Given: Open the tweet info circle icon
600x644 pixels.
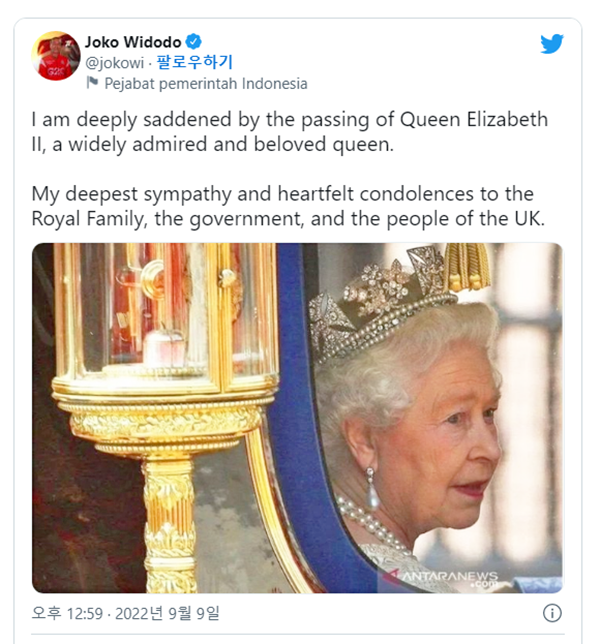Looking at the screenshot, I should 552,613.
